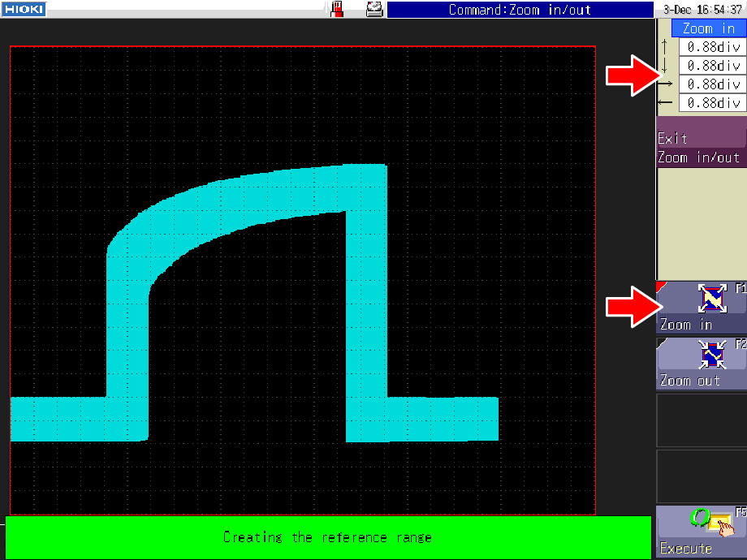Click the USB memory icon in top bar
The width and height of the screenshot is (747, 560).
click(x=338, y=9)
